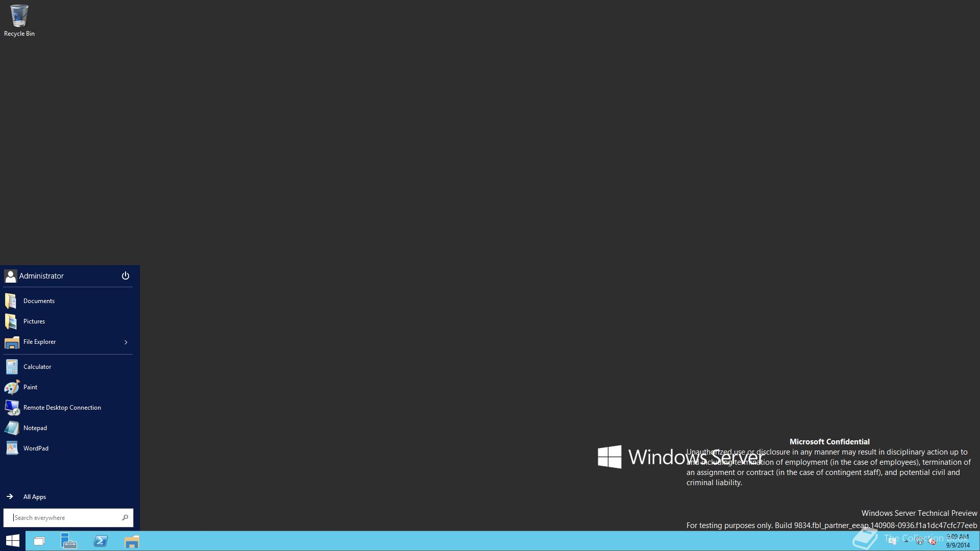This screenshot has width=980, height=551.
Task: Click the network status tray icon
Action: (920, 541)
